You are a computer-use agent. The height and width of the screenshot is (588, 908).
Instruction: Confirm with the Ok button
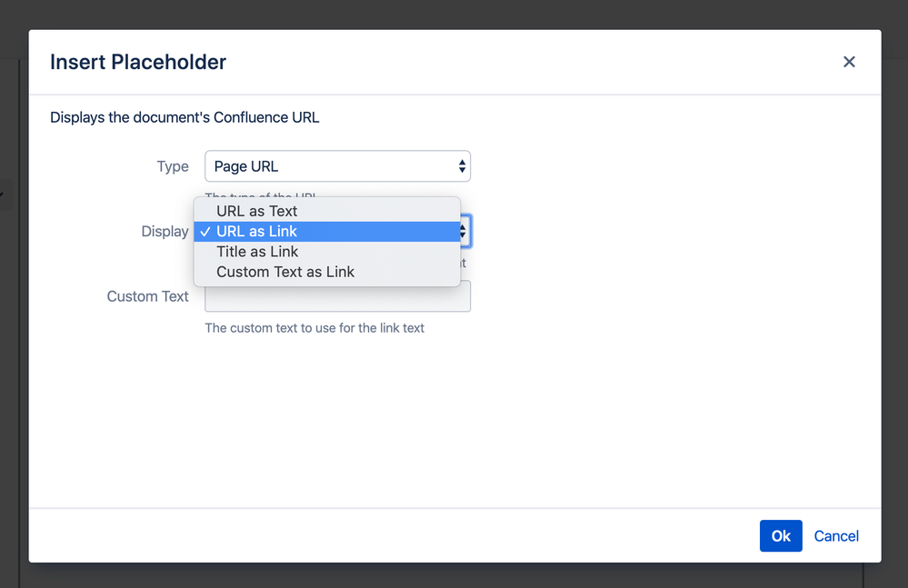tap(781, 536)
